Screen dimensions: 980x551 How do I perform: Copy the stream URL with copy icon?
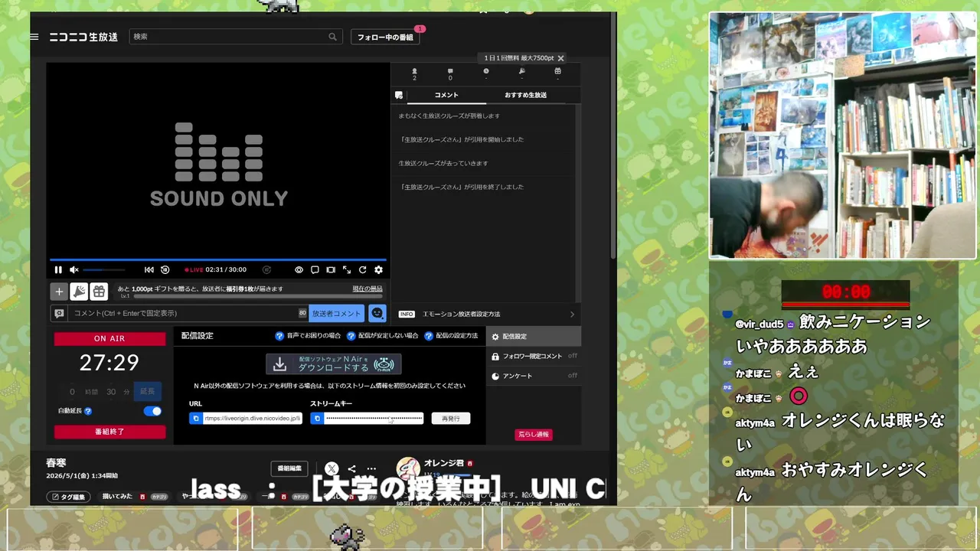click(x=196, y=419)
